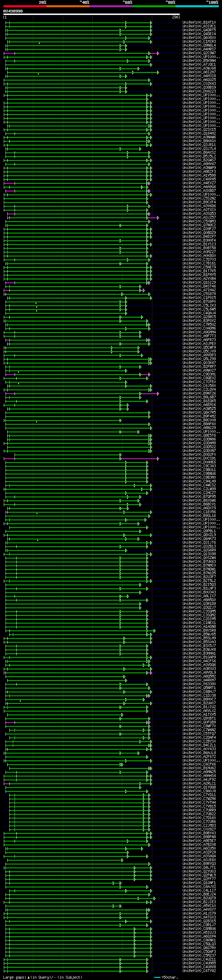Select hit UniRef100_C8MBU6
Image resolution: width=222 pixels, height=980 pixels.
pos(199,928)
